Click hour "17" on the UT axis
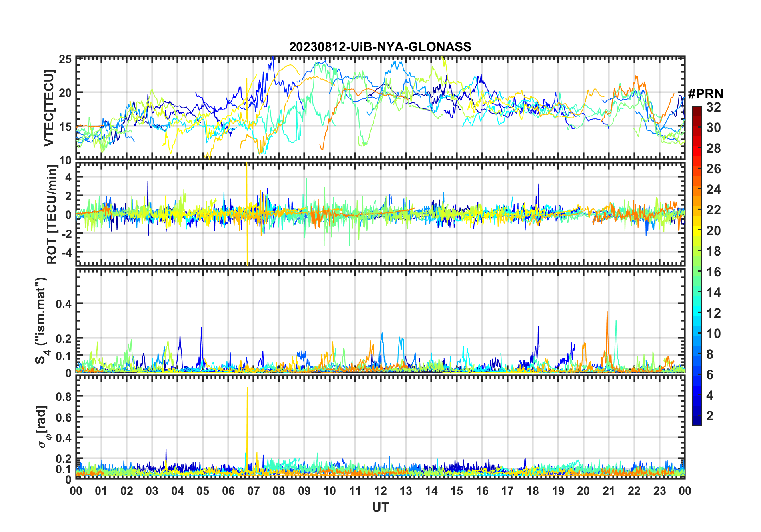Screen dimensions: 761x532 point(507,491)
